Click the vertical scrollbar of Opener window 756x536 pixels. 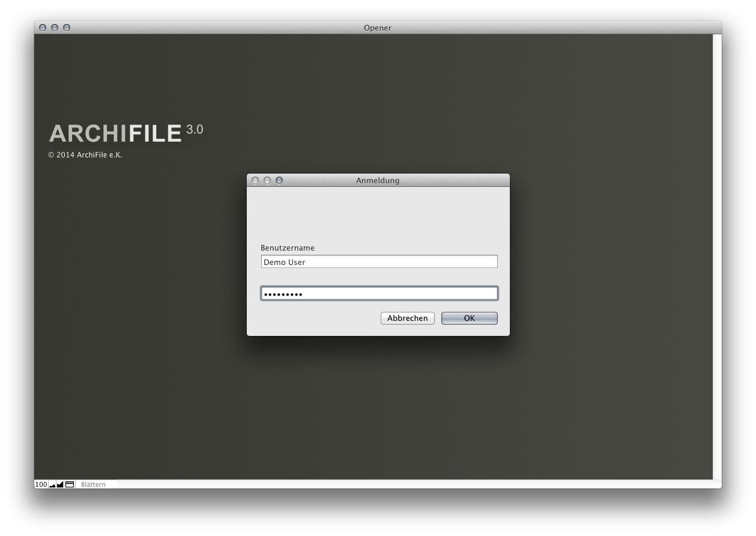tap(717, 252)
